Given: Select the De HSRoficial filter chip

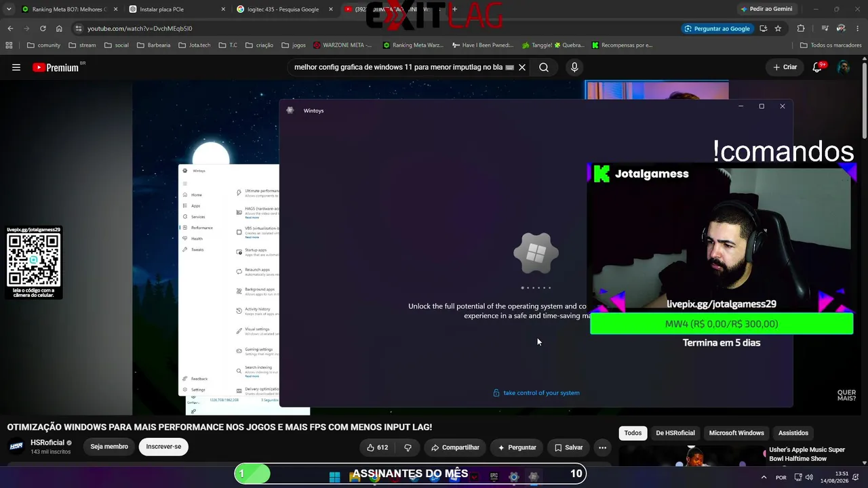Looking at the screenshot, I should pos(675,433).
